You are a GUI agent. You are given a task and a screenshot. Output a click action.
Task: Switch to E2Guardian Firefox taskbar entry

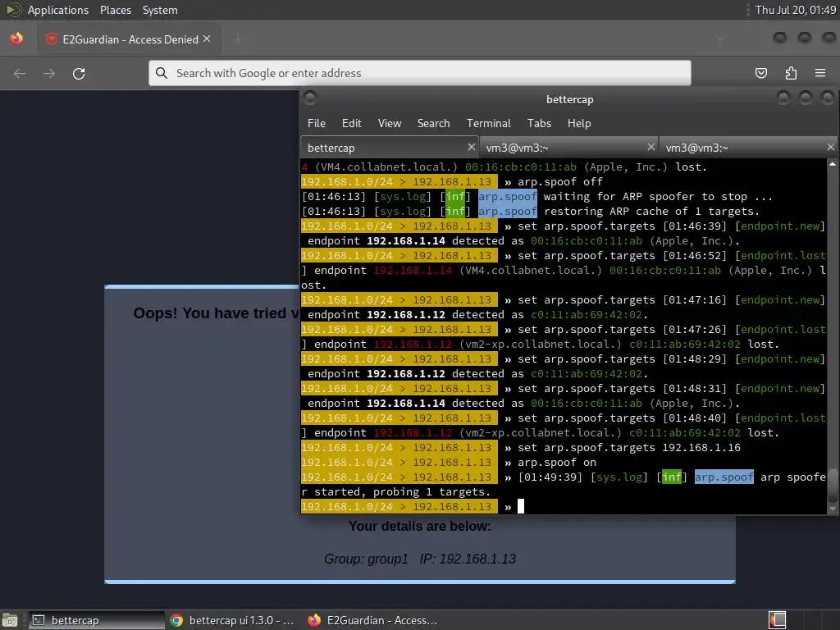pos(373,620)
